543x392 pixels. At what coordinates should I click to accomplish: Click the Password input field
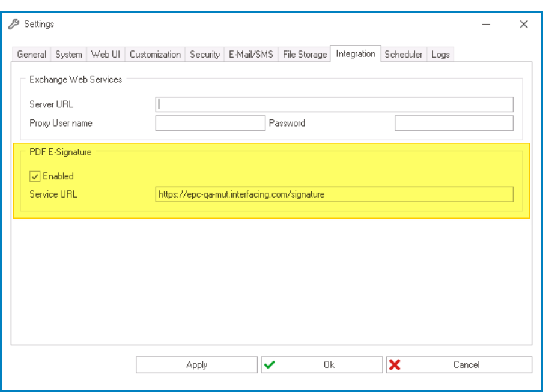tap(454, 123)
